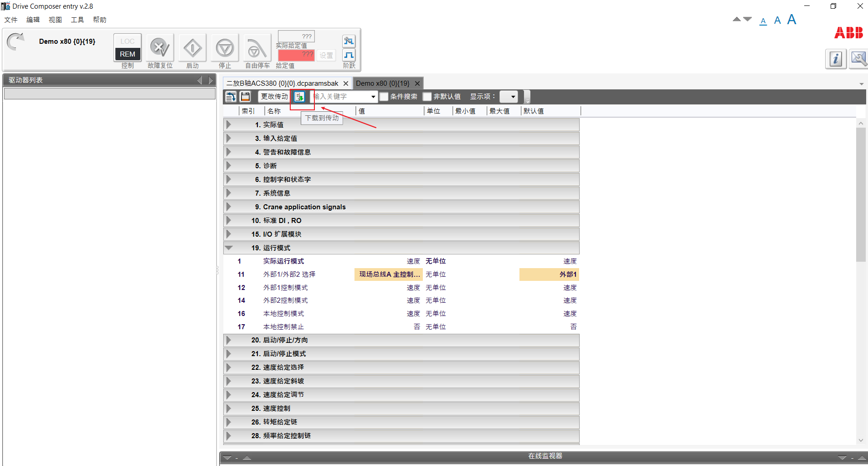Expand group 5. 诊断
868x466 pixels.
point(229,166)
